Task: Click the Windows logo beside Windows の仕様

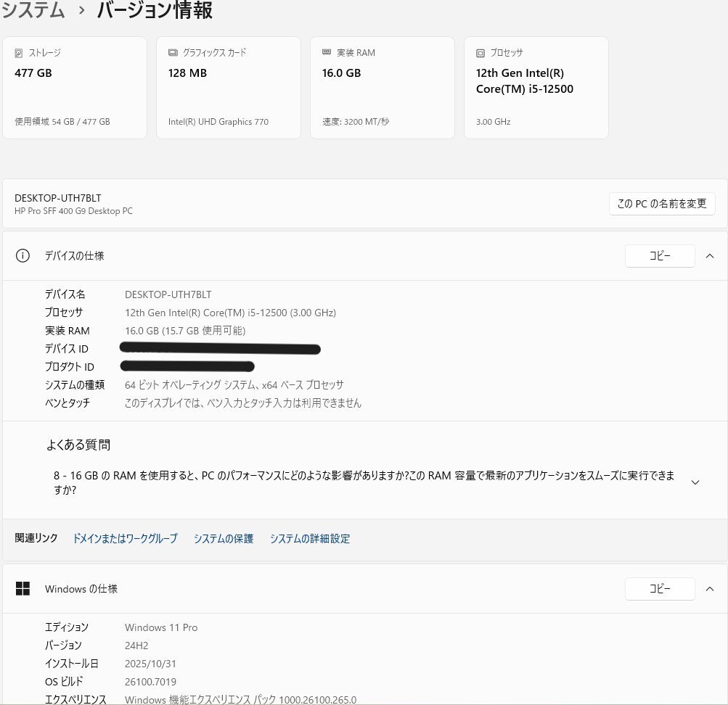Action: coord(23,588)
